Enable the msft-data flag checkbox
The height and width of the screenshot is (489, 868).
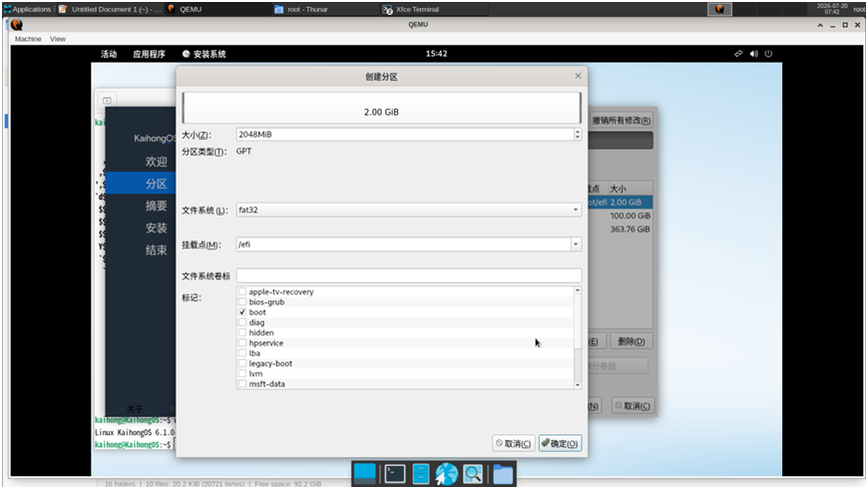tap(241, 383)
